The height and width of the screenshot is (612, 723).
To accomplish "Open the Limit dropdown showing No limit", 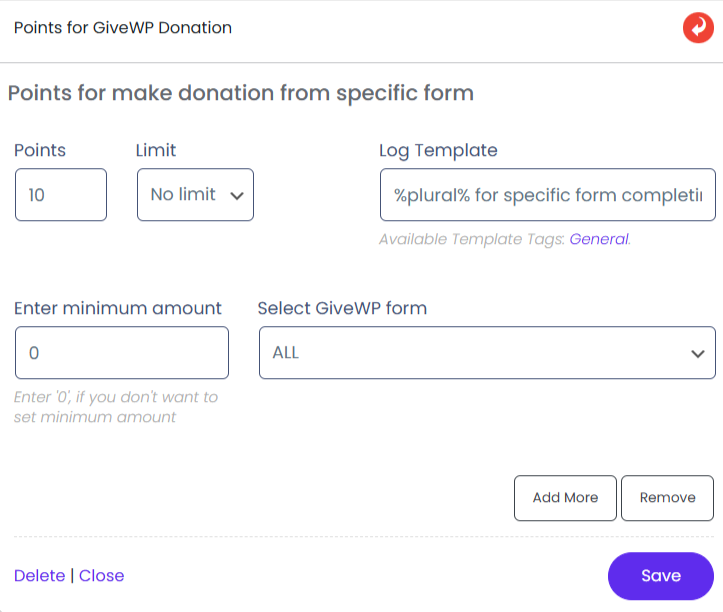I will point(195,194).
